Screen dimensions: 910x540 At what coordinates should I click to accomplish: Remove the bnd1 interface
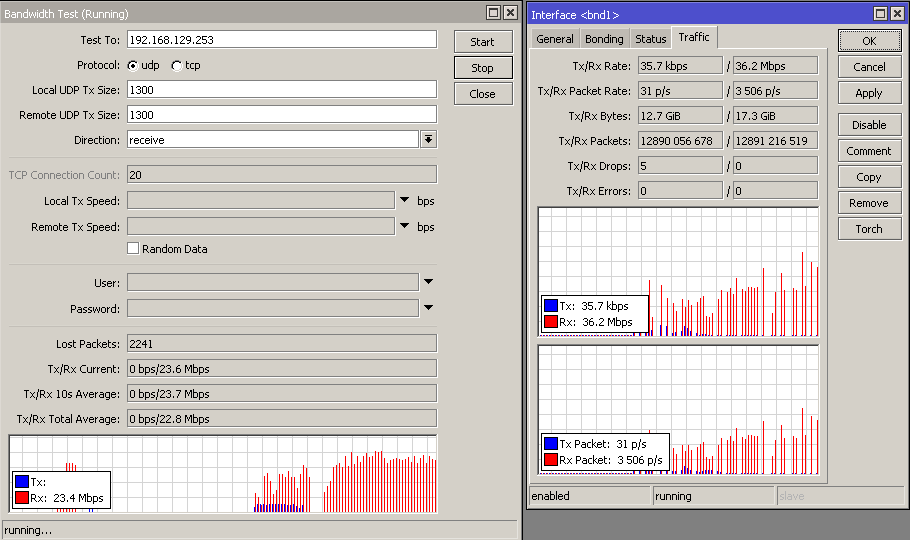coord(869,203)
